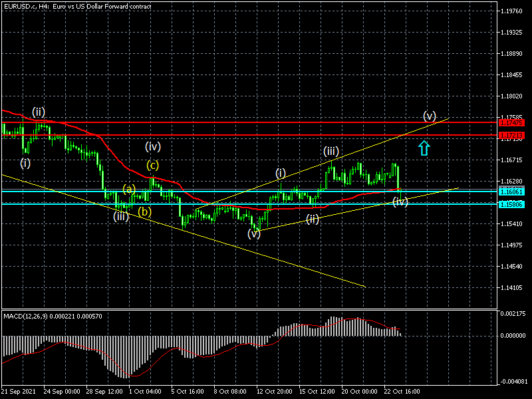
Task: Select the yellow (b) wave label
Action: [145, 211]
